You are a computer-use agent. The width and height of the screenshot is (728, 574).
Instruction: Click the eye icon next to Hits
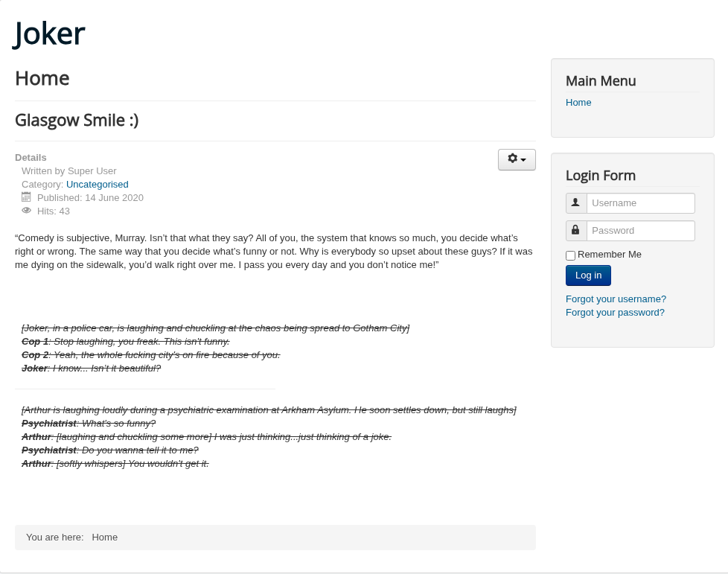(27, 211)
